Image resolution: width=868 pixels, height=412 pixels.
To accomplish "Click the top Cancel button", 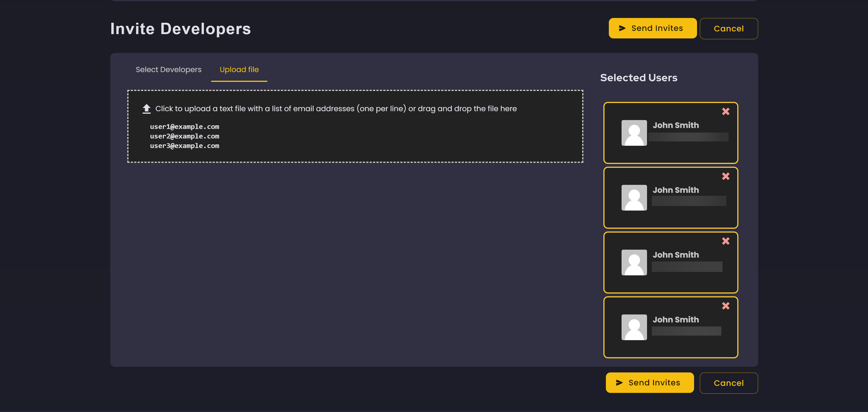I will coord(728,29).
